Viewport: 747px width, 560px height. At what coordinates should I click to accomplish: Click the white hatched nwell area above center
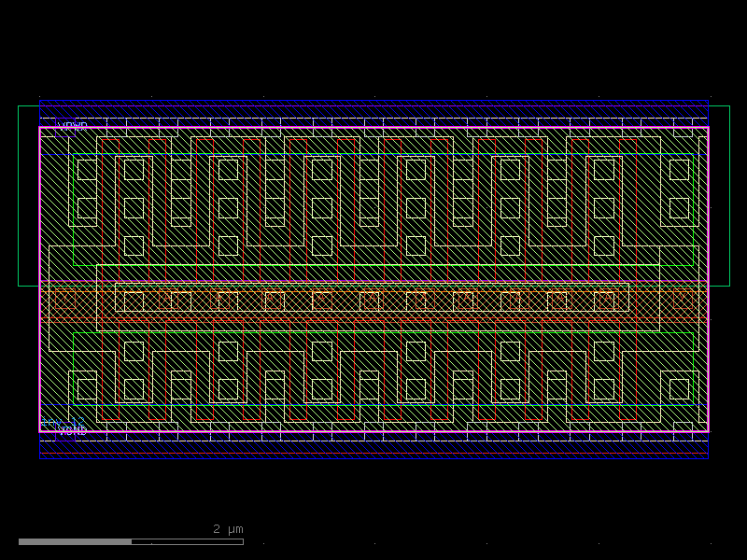(x=373, y=233)
